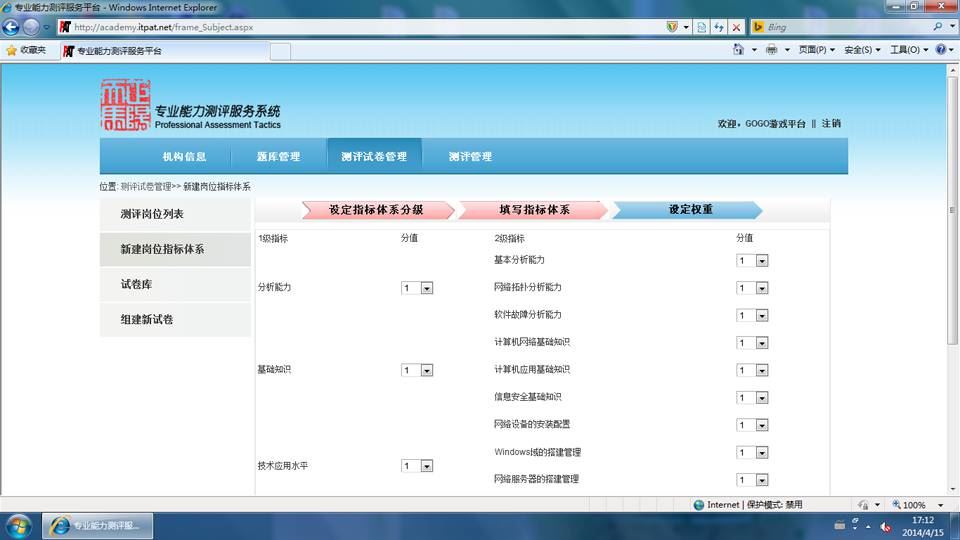
Task: Click the compatibility view icon in address bar
Action: (702, 27)
